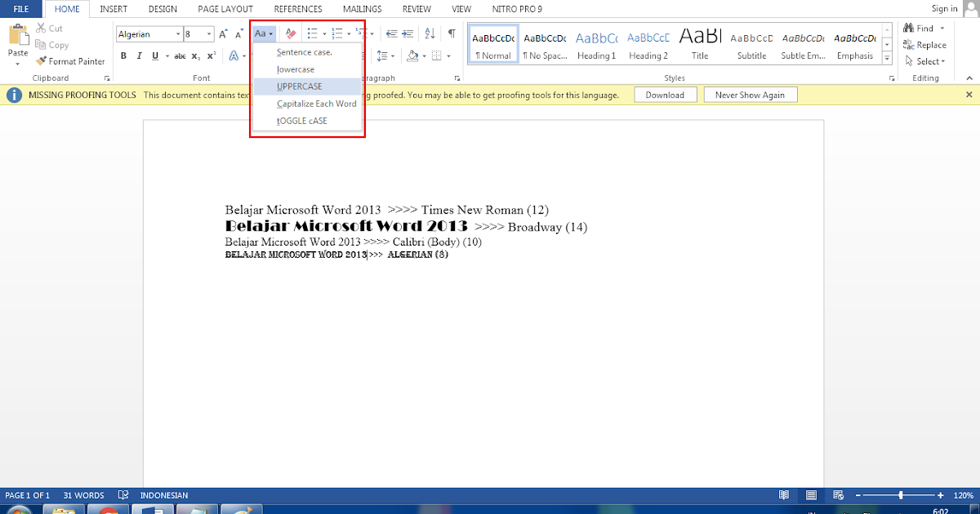Switch to the PAGE LAYOUT tab

(225, 9)
